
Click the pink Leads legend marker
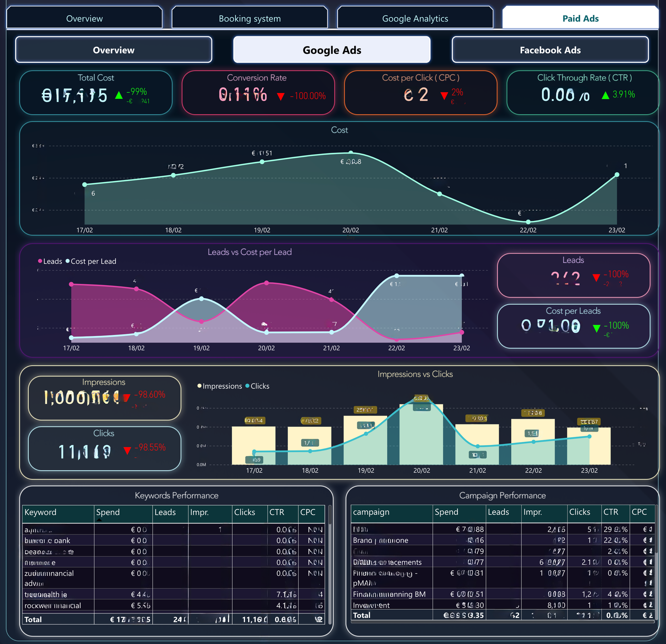coord(40,261)
